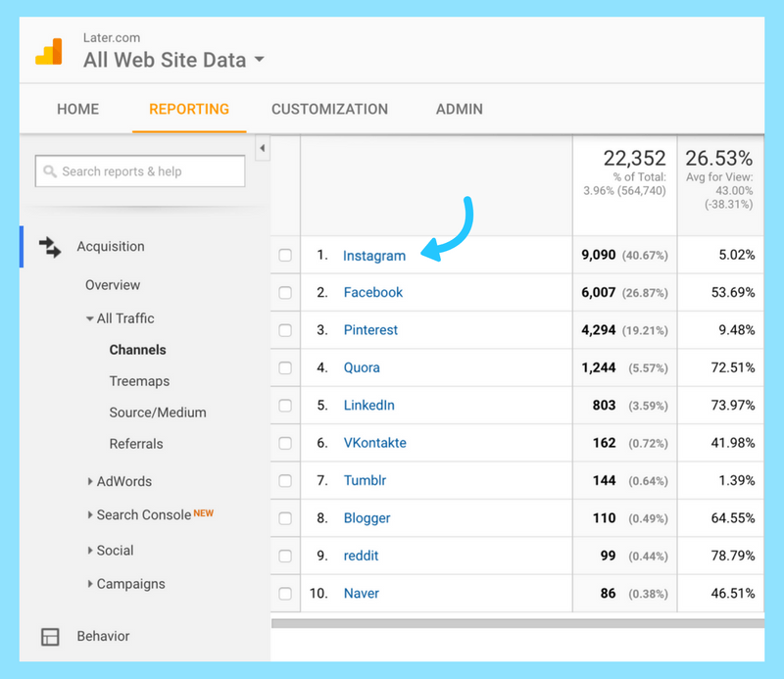This screenshot has width=784, height=679.
Task: Click the Tumblr source link
Action: point(365,480)
